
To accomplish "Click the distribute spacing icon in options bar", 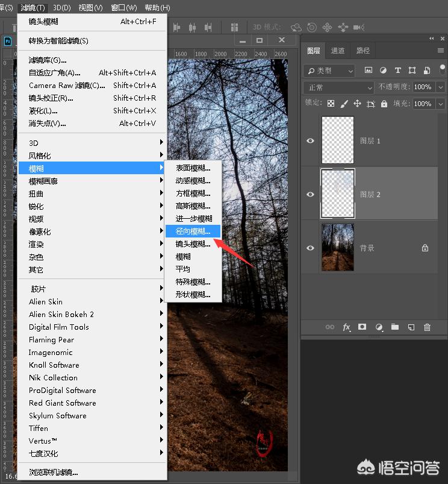I will tap(235, 28).
